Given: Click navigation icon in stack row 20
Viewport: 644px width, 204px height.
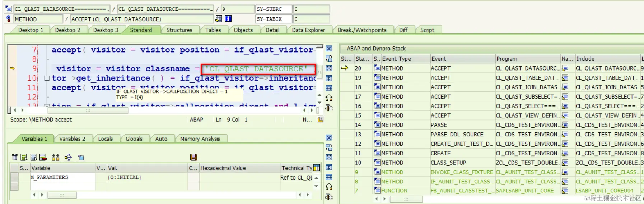Looking at the screenshot, I should [565, 68].
